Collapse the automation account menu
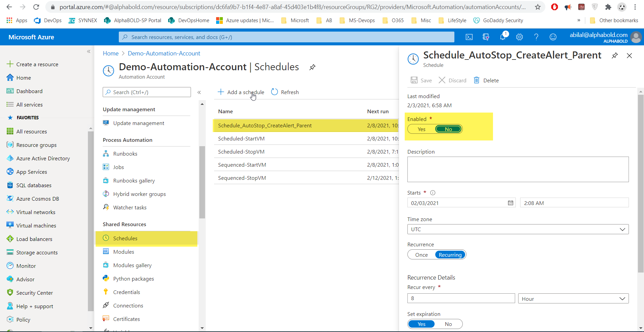This screenshot has width=644, height=332. [199, 92]
